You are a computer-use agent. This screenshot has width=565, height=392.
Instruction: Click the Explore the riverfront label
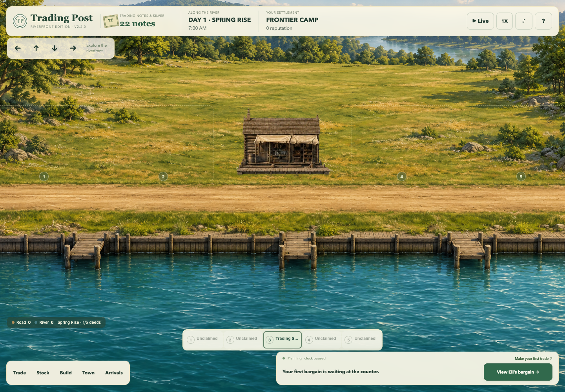click(x=97, y=48)
